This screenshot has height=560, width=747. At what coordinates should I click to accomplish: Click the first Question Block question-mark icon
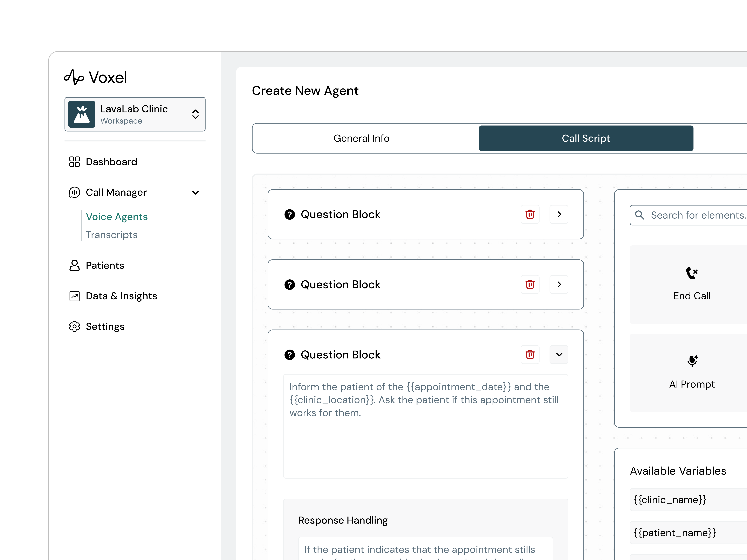click(289, 214)
